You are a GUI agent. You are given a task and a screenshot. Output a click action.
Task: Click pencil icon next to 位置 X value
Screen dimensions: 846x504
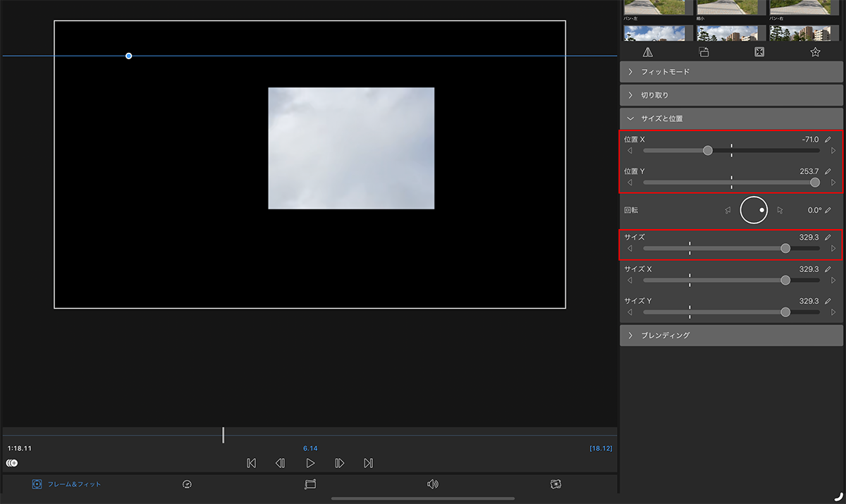tap(828, 140)
